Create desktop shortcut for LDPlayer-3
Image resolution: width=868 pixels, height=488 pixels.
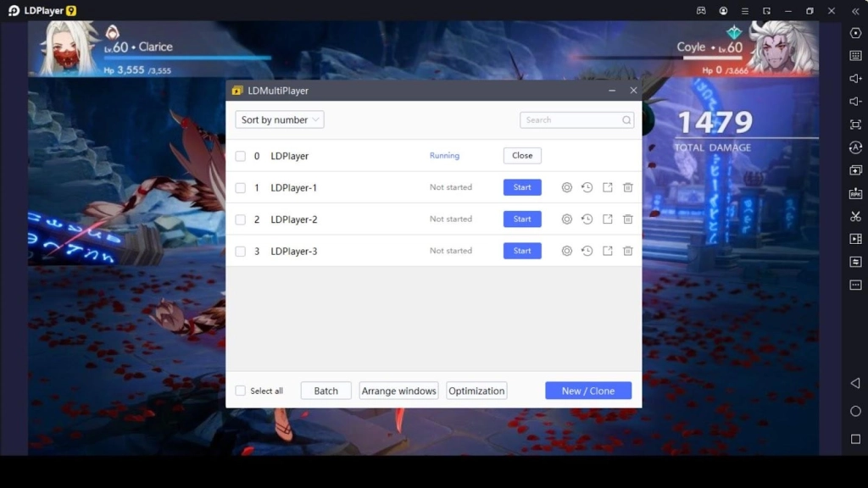point(607,251)
